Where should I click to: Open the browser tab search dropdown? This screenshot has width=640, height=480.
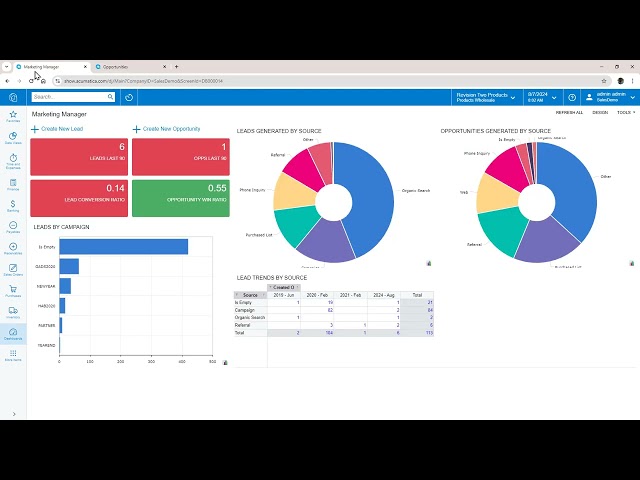click(x=7, y=67)
